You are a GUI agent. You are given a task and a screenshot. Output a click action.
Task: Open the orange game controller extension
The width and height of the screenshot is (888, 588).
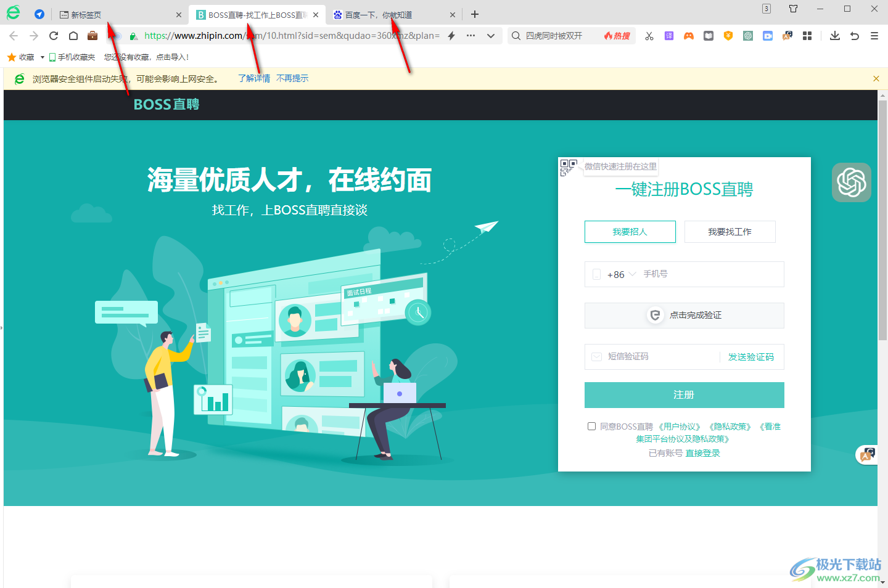(689, 36)
